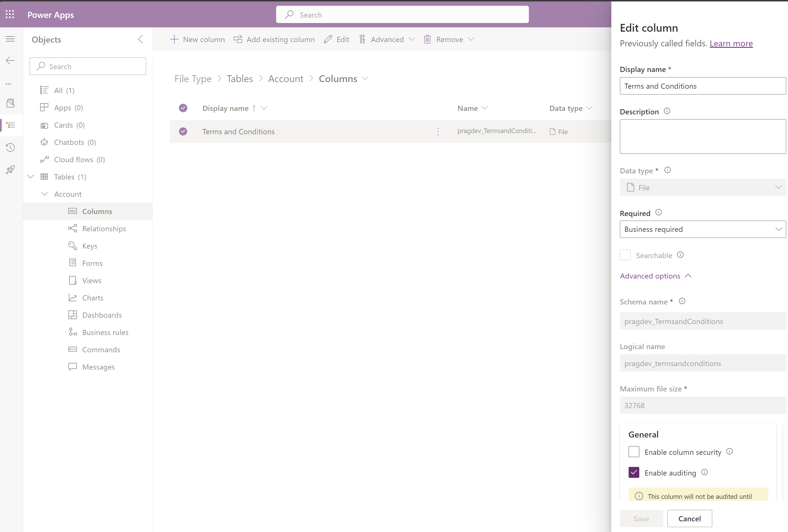Image resolution: width=788 pixels, height=532 pixels.
Task: Collapse the Objects panel chevron
Action: coord(141,39)
